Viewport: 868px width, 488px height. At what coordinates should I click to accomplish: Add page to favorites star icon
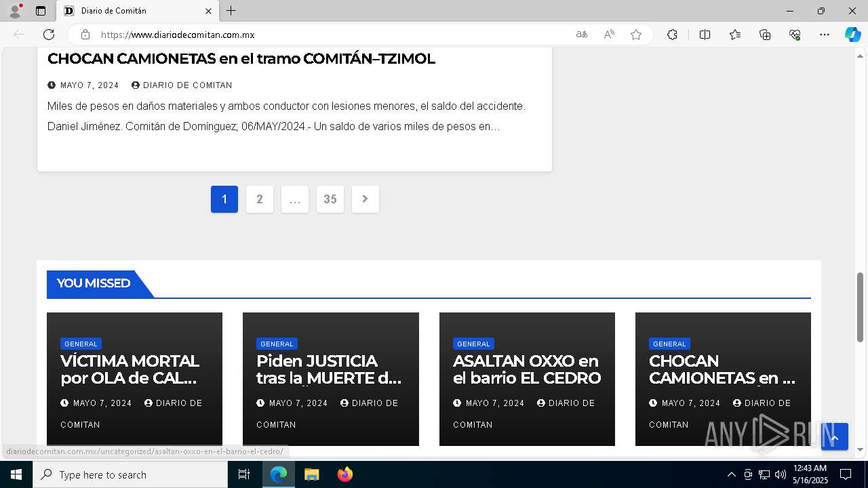tap(636, 35)
